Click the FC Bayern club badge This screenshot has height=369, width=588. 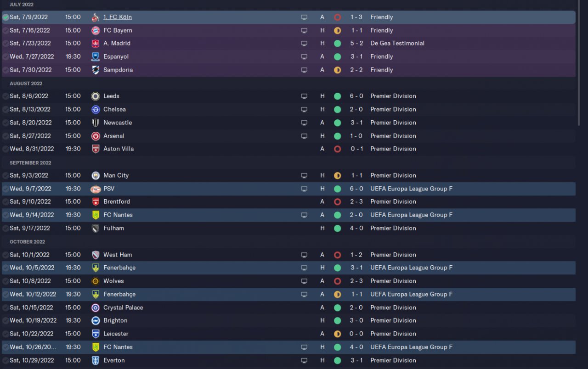point(96,30)
